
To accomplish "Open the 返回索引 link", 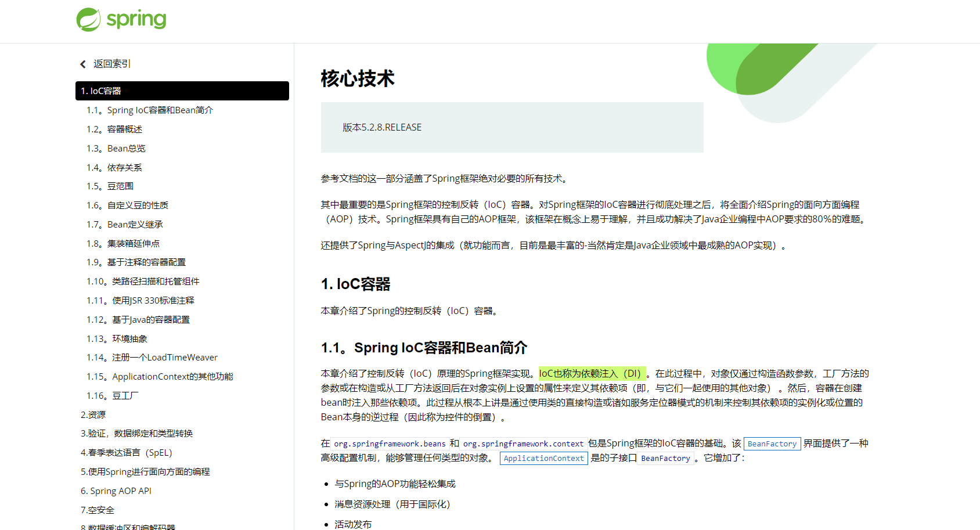I will (x=111, y=64).
